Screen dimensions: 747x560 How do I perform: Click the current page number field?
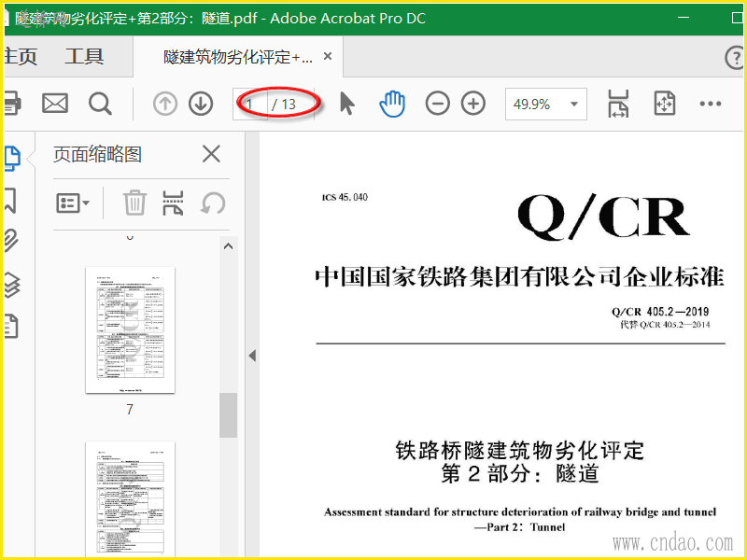pyautogui.click(x=250, y=104)
